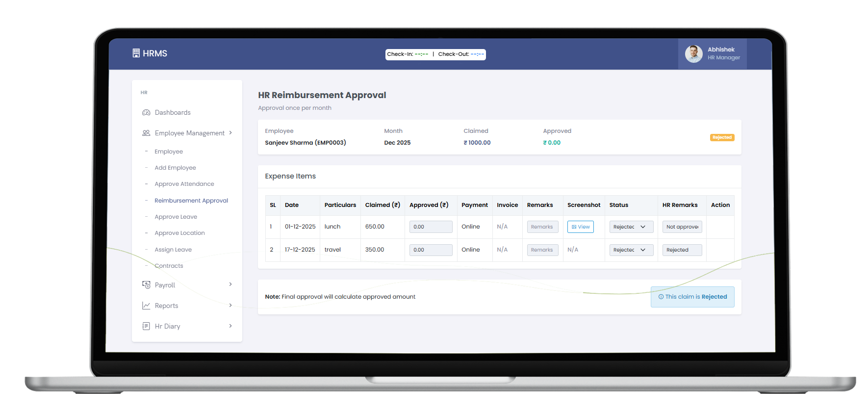Open Contracts submenu item
The image size is (868, 409).
click(x=169, y=266)
